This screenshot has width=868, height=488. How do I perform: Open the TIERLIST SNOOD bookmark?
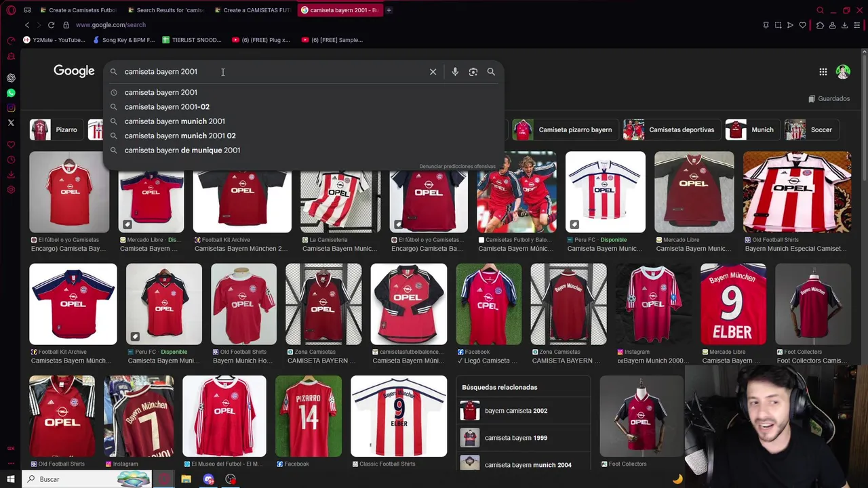pyautogui.click(x=192, y=40)
